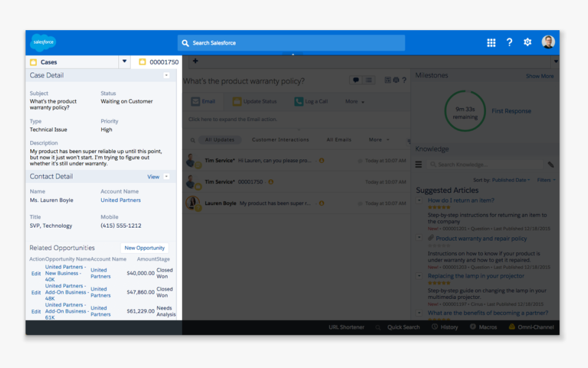Open URL Shortener in the footer
Viewport: 588px width, 368px height.
[346, 327]
